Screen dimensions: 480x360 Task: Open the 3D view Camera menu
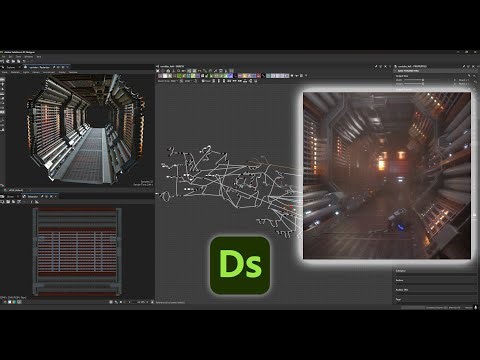tap(36, 72)
